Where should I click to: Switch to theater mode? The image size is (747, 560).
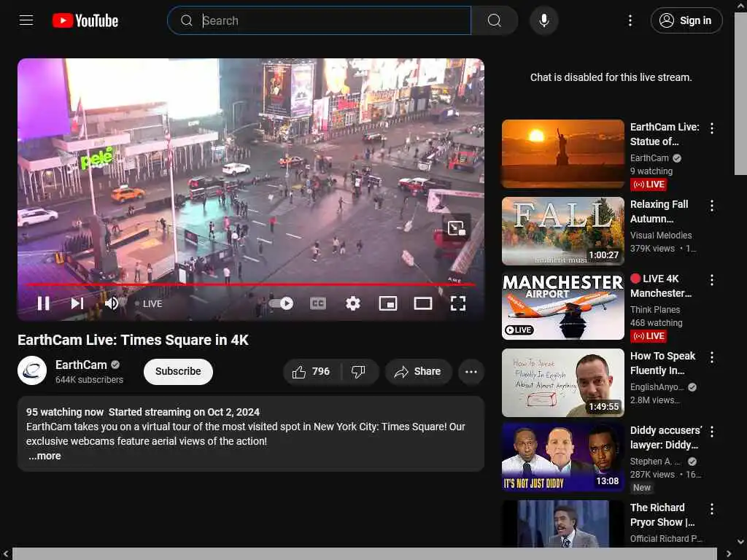coord(422,303)
